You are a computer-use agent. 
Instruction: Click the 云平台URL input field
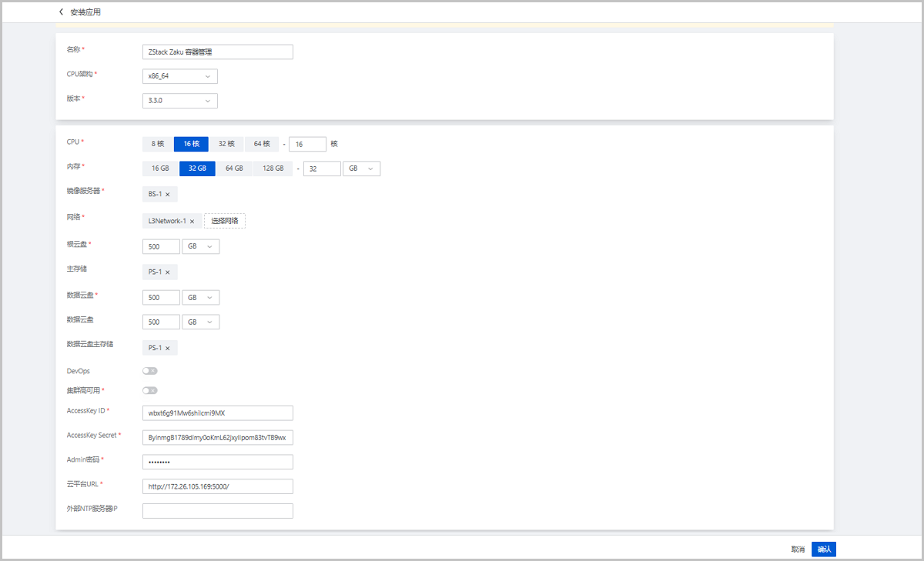click(218, 486)
